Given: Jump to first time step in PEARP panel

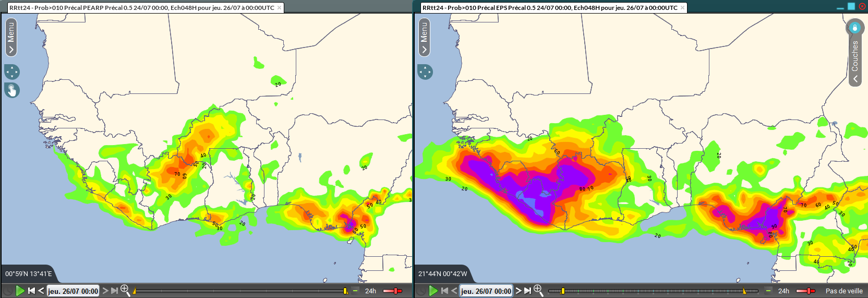Looking at the screenshot, I should (31, 291).
